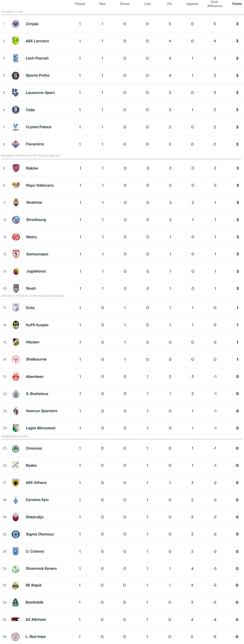The image size is (244, 644).
Task: Open the Aberdeen team link
Action: pos(35,377)
